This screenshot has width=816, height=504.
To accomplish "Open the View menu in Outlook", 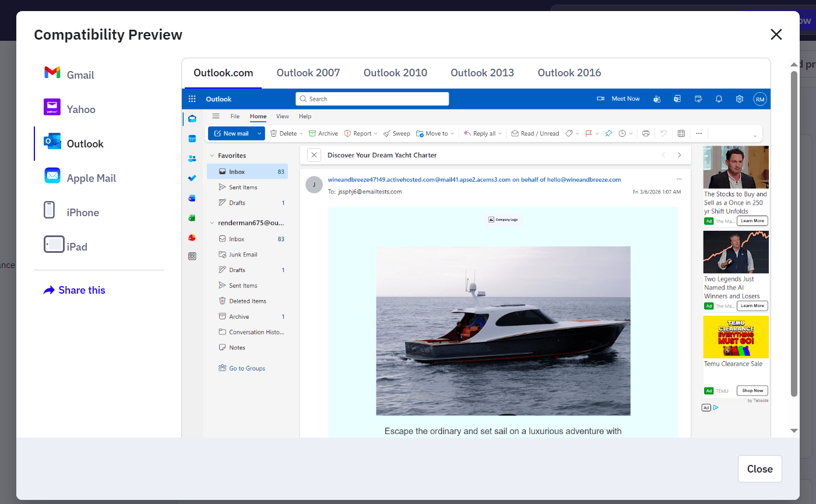I will 282,117.
